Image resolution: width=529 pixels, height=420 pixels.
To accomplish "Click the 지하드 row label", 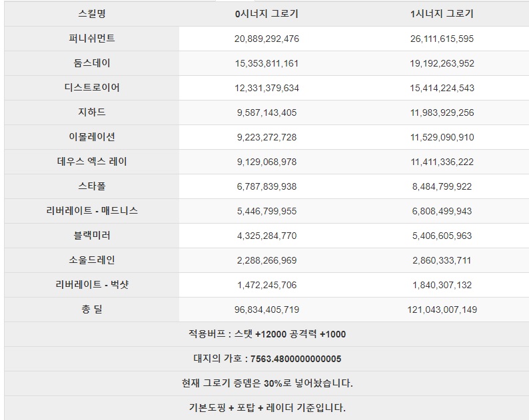I will 92,112.
